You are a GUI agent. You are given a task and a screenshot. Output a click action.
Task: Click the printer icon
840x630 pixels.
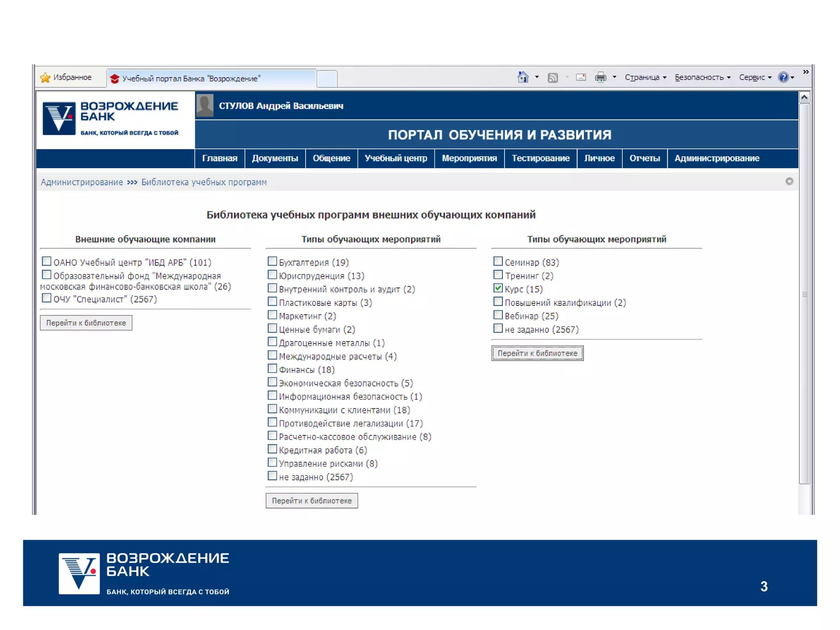[x=600, y=77]
